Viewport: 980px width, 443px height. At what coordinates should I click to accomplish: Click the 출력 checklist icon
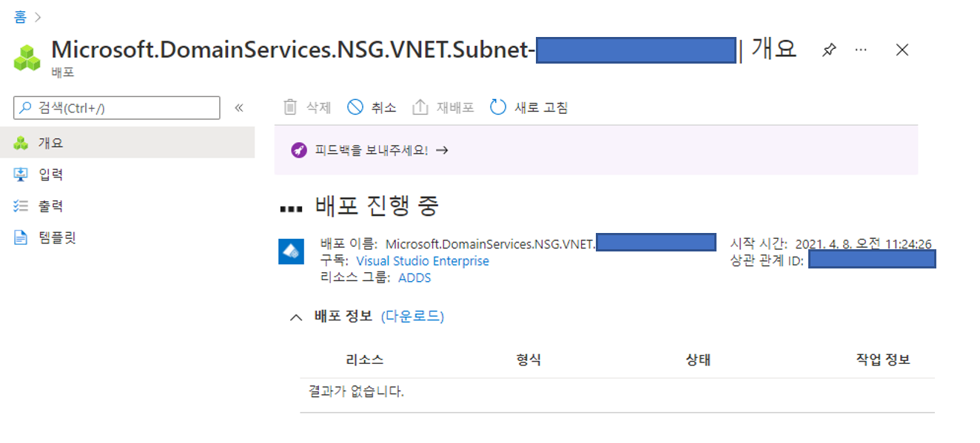coord(21,206)
